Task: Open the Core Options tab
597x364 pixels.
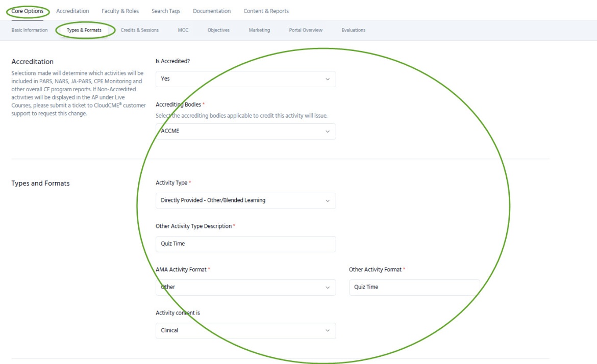Action: [28, 11]
